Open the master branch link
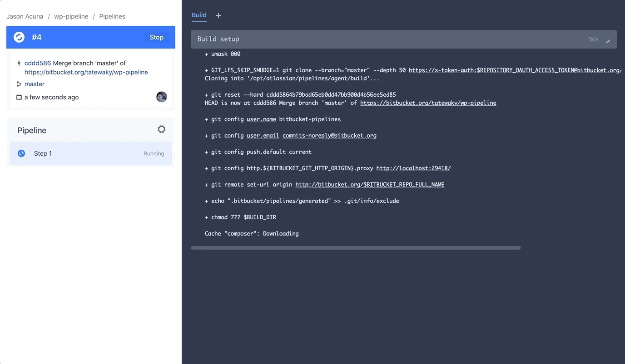Viewport: 625px width, 364px height. [35, 84]
